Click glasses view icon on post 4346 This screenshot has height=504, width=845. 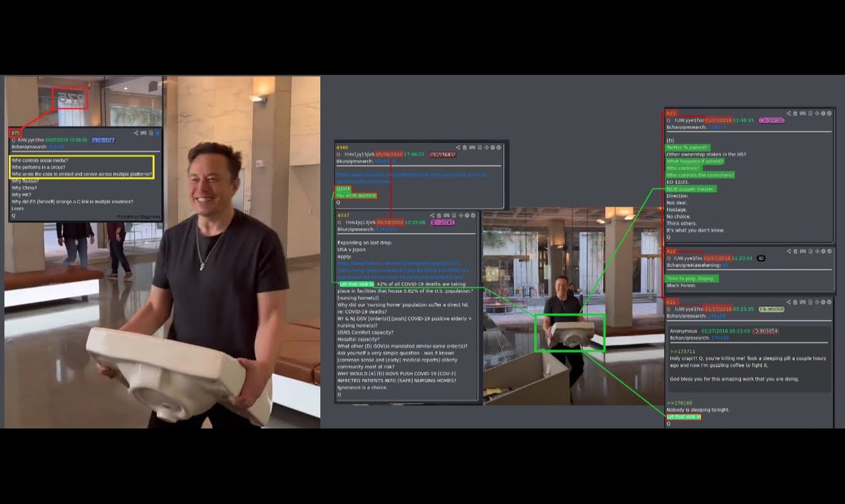tap(472, 148)
